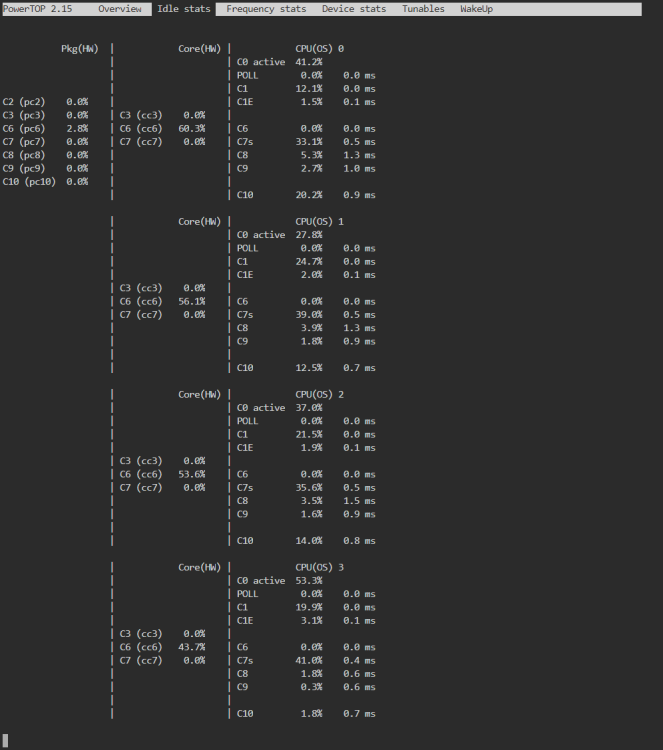The image size is (663, 750).
Task: Click the C1E 1.5% value
Action: pyautogui.click(x=311, y=102)
